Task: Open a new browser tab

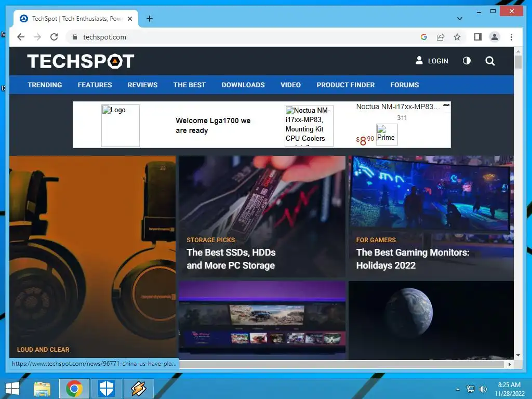Action: coord(149,19)
